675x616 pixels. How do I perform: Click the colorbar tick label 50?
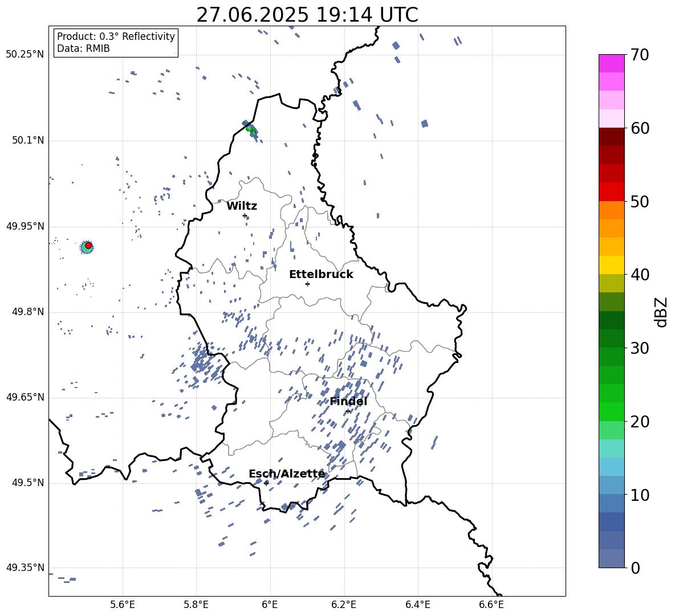click(x=639, y=201)
